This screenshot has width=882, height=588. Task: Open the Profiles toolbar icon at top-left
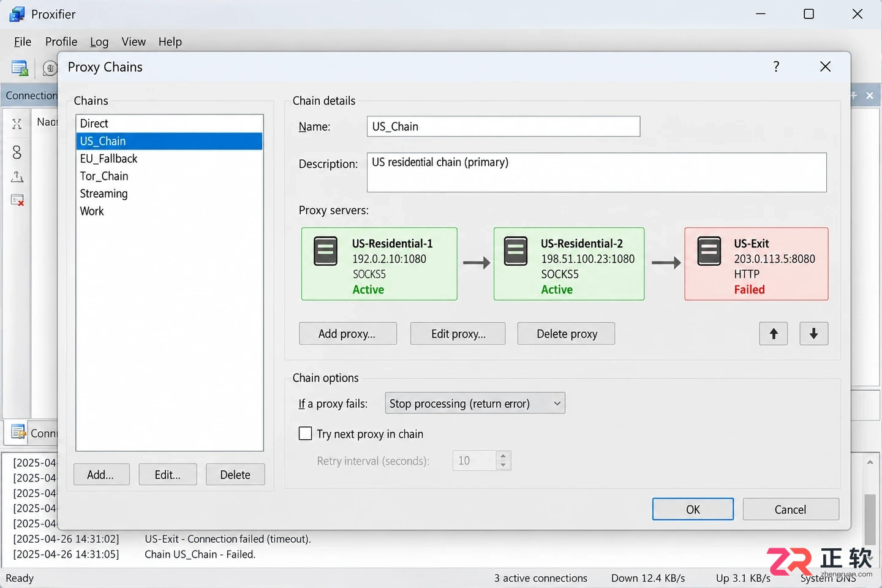pos(20,68)
